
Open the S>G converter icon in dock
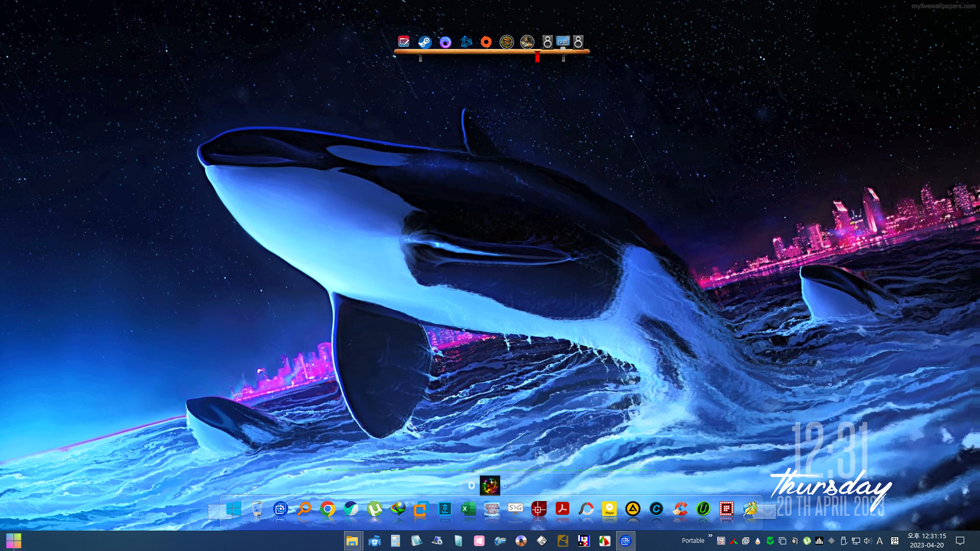[x=516, y=508]
